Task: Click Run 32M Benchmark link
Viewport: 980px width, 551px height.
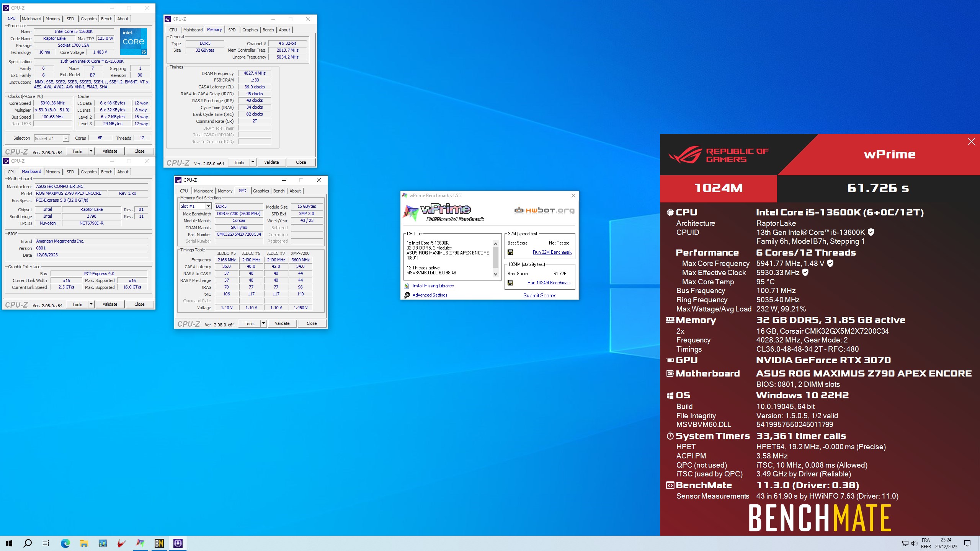Action: [552, 252]
